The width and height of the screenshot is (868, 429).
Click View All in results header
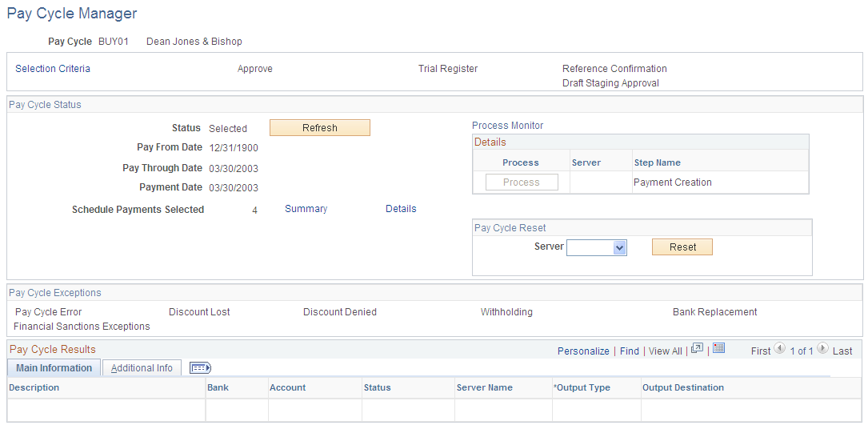pyautogui.click(x=666, y=351)
